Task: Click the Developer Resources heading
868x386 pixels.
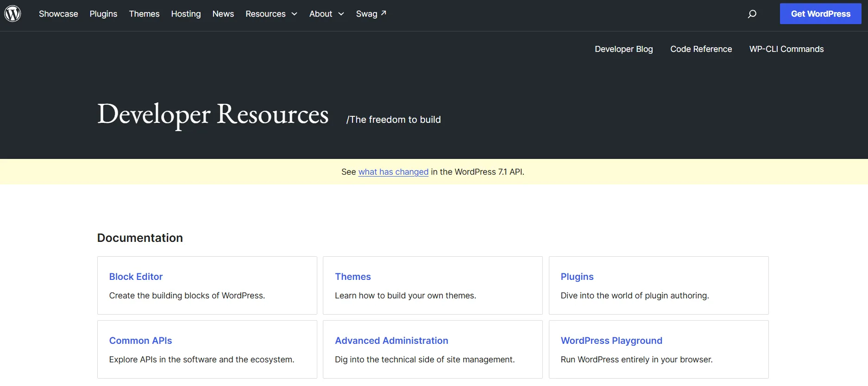Action: 213,114
